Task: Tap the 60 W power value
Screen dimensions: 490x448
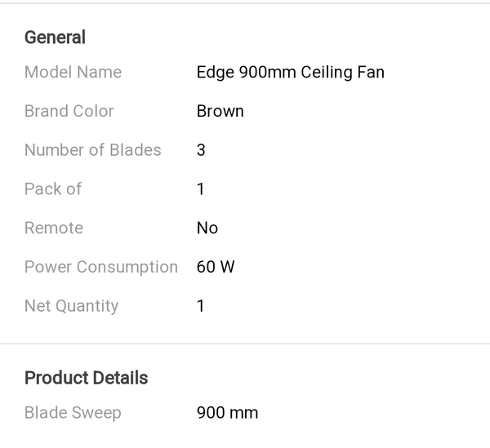Action: pos(216,267)
